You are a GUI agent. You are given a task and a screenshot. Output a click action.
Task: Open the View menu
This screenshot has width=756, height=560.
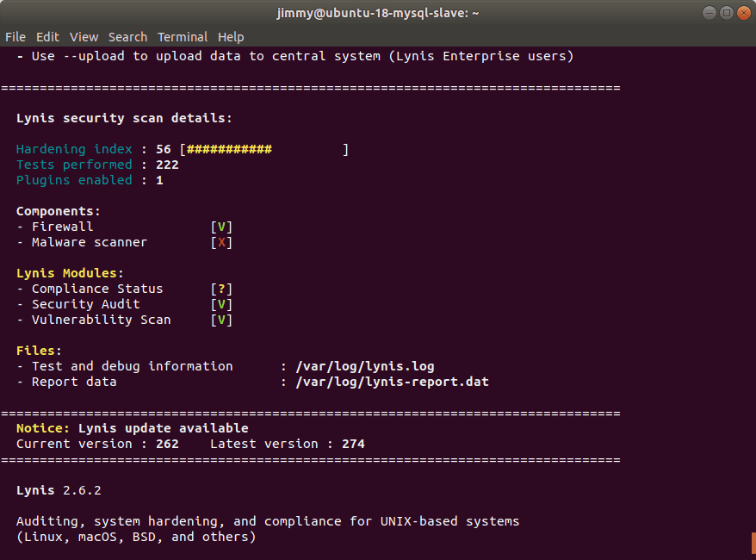pyautogui.click(x=84, y=37)
